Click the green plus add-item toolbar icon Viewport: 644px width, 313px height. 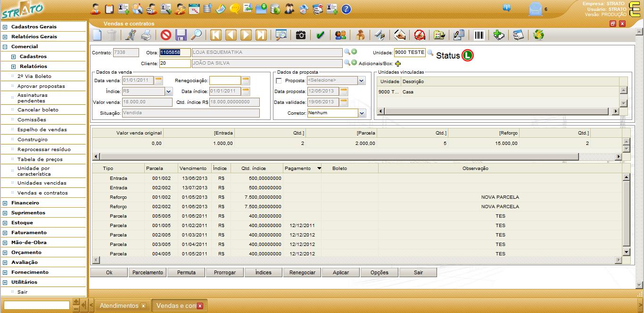[x=499, y=35]
